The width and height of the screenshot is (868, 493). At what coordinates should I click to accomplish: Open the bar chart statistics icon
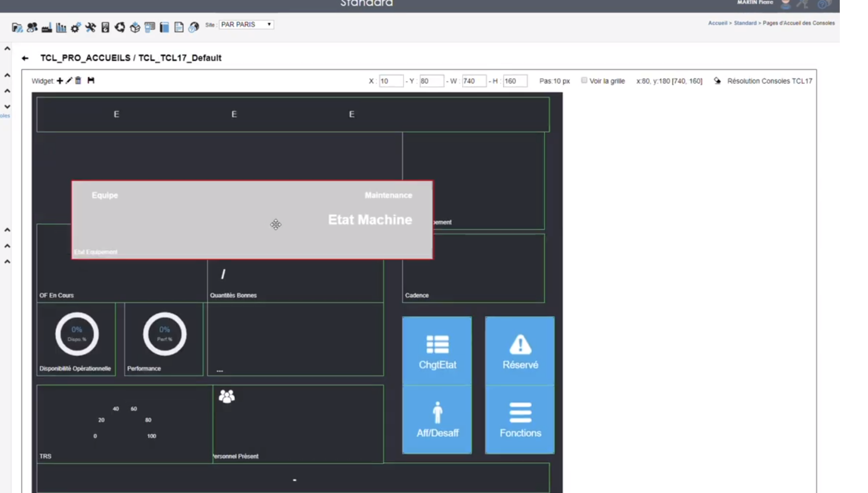click(x=61, y=28)
